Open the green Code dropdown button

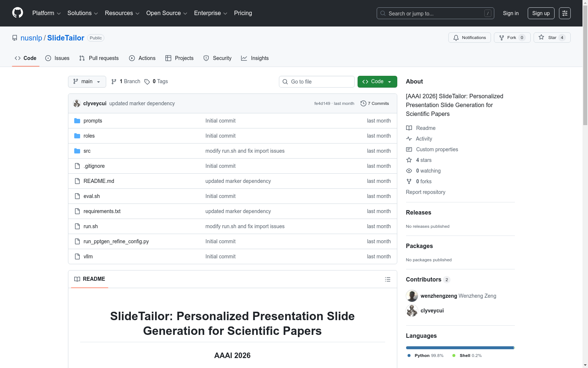point(377,82)
